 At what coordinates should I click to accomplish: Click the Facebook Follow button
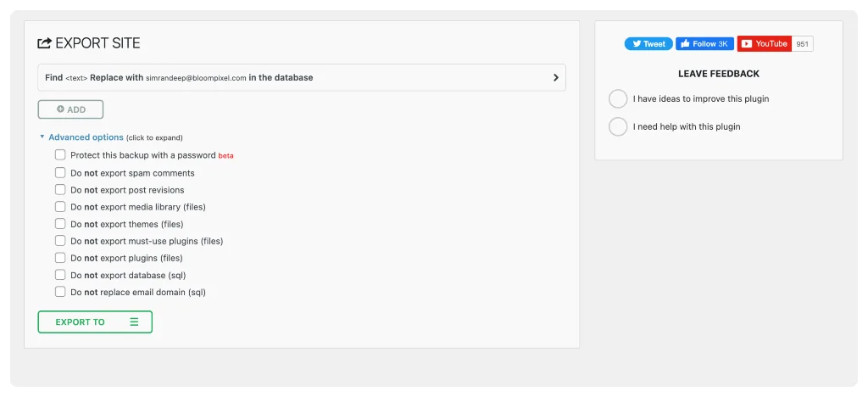704,44
